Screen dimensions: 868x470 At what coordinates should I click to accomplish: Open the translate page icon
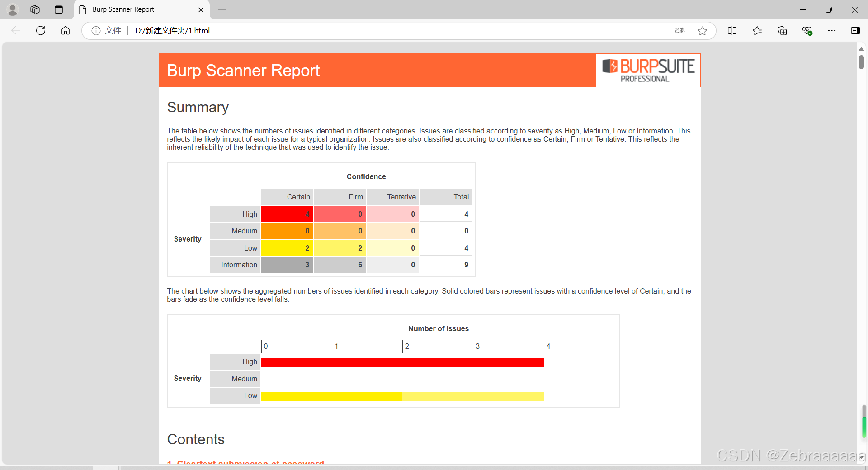pos(679,30)
